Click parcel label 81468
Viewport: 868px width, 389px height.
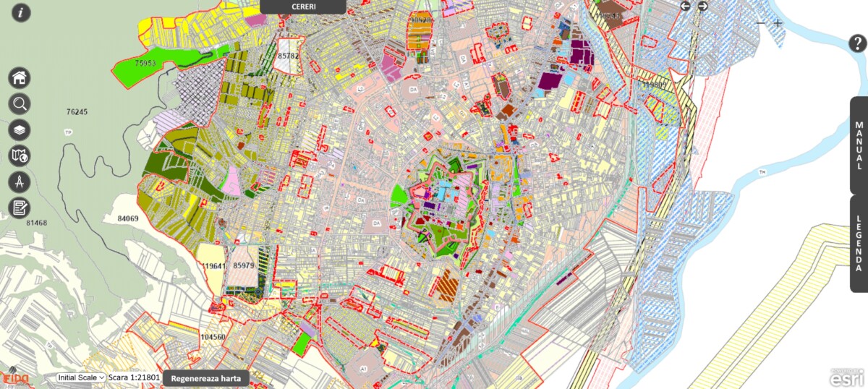(x=36, y=223)
